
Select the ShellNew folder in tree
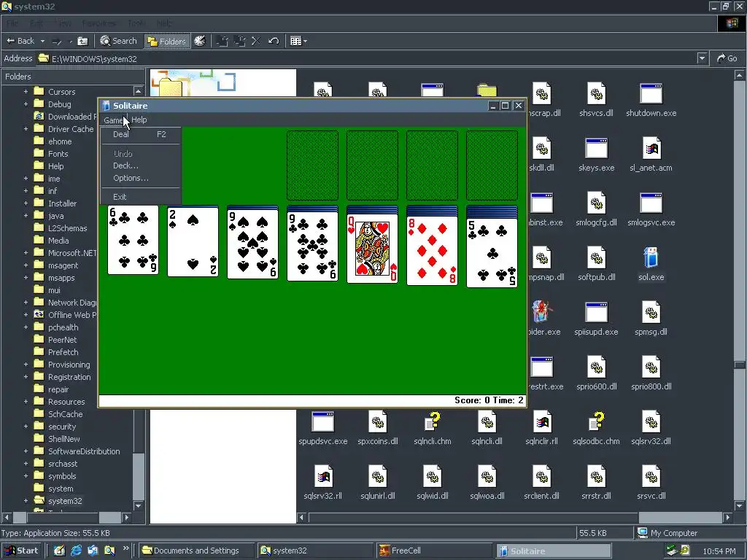pyautogui.click(x=64, y=438)
